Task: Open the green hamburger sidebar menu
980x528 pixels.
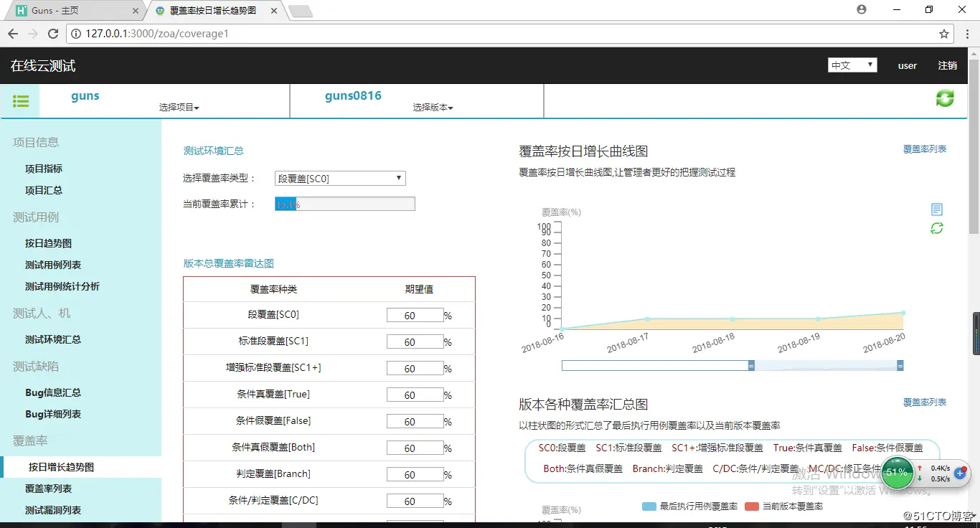Action: click(x=20, y=101)
